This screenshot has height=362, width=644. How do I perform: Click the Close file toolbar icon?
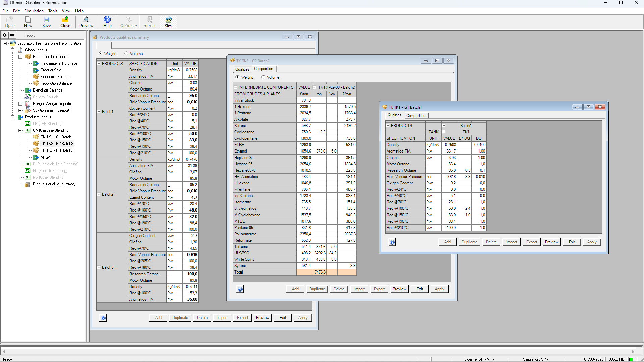tap(65, 22)
